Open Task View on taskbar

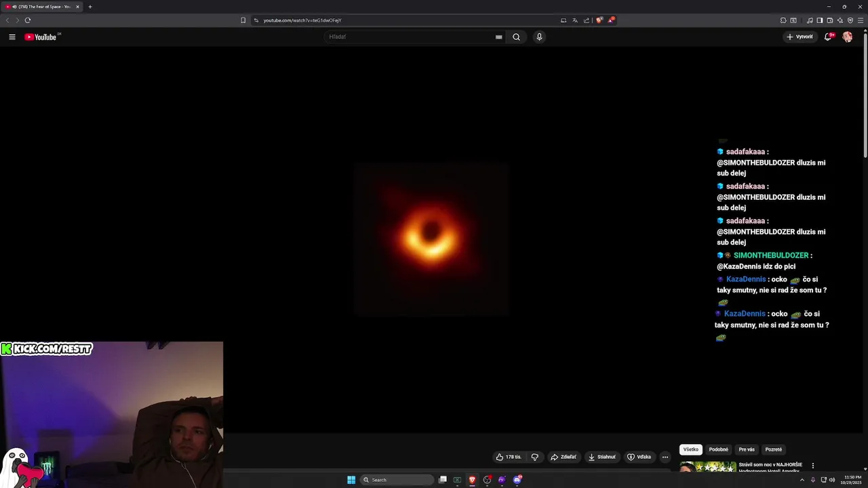(443, 480)
